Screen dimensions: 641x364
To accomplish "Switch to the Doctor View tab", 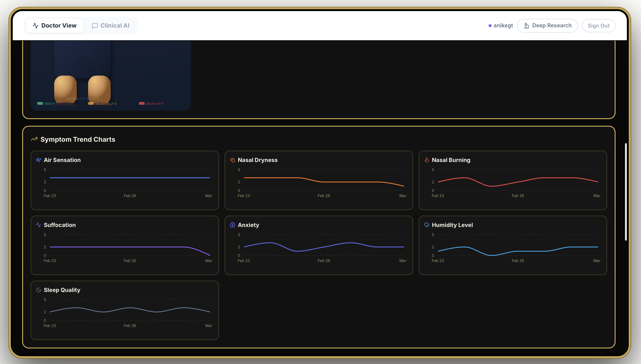I will click(x=54, y=25).
